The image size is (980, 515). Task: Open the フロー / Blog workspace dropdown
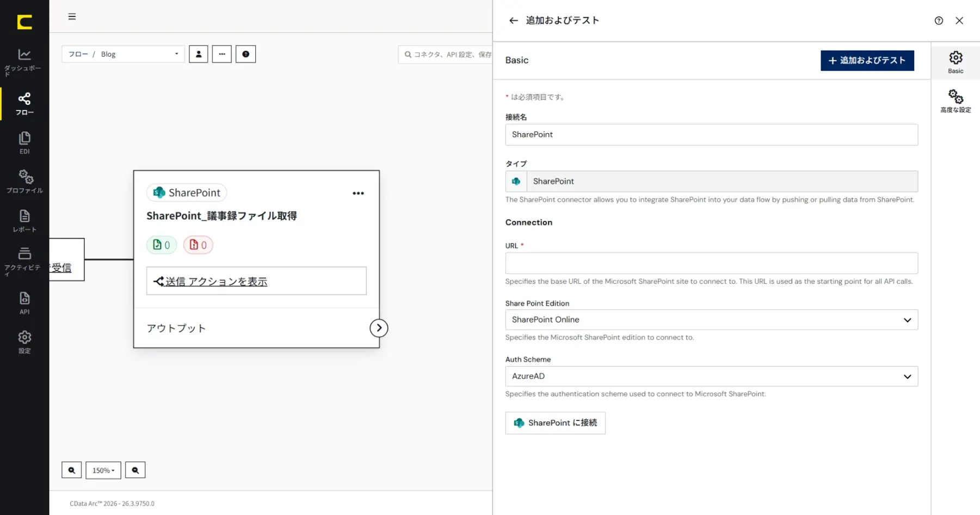coord(124,54)
